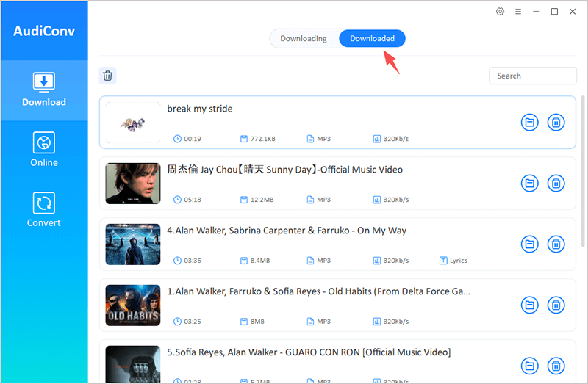Click the 12.2MB file size value
This screenshot has height=384, width=588.
[262, 200]
